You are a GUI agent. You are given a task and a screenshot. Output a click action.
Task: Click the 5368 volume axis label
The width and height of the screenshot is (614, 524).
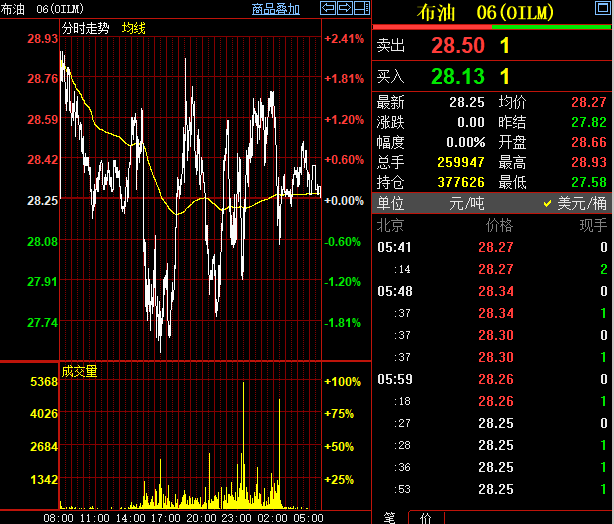pyautogui.click(x=44, y=381)
